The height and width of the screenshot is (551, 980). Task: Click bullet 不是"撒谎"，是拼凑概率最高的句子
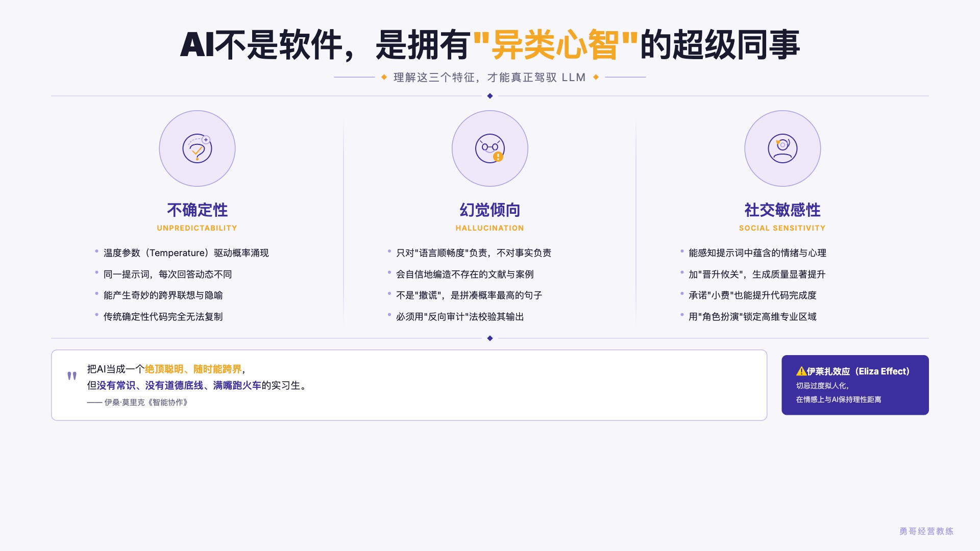[x=469, y=295]
